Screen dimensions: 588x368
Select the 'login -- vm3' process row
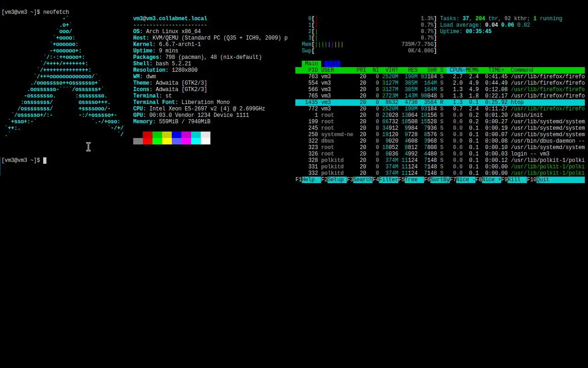(x=440, y=154)
